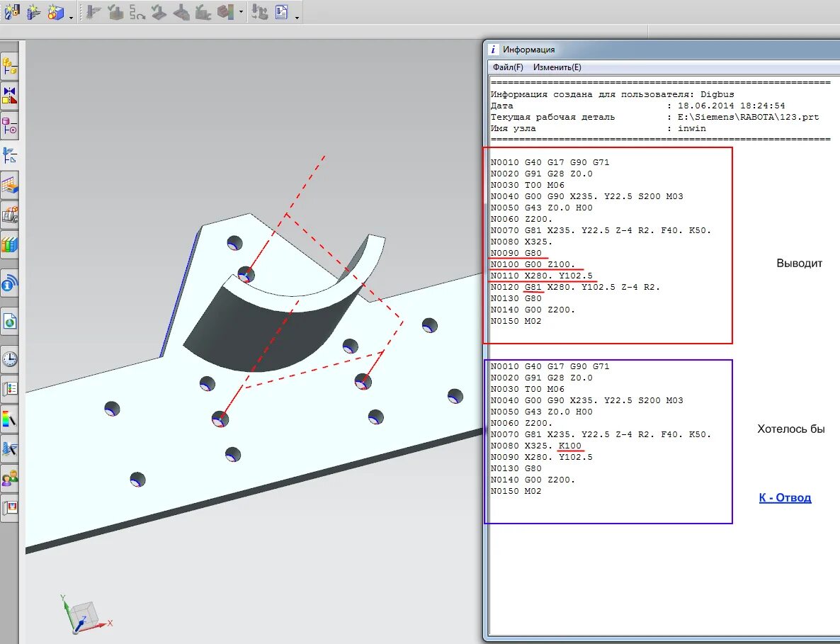This screenshot has width=840, height=644.
Task: Click the Shop Documentation icon
Action: tap(282, 11)
